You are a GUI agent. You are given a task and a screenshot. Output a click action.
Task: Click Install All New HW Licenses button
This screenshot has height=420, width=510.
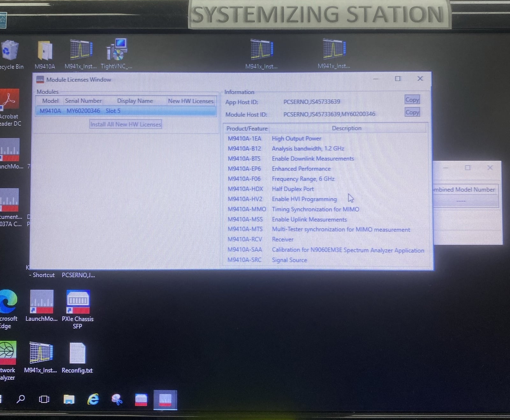click(126, 124)
